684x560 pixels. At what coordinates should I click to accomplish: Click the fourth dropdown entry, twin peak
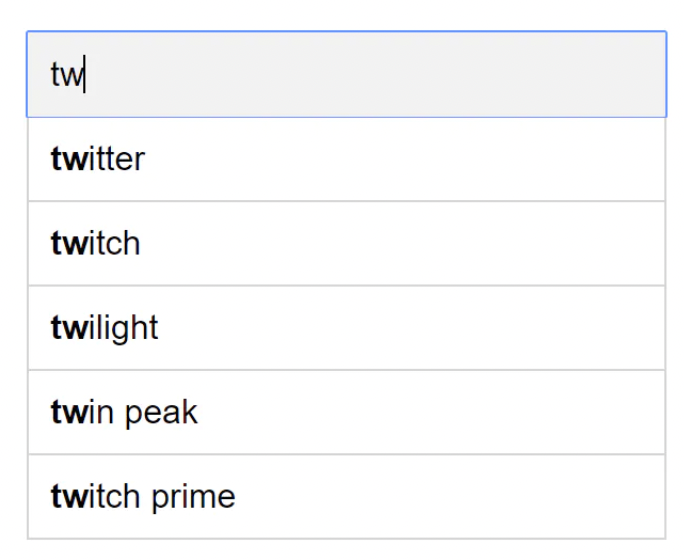(x=346, y=412)
